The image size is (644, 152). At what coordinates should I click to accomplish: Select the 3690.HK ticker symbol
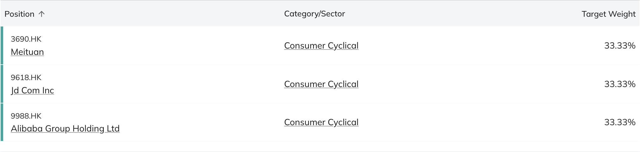(26, 39)
